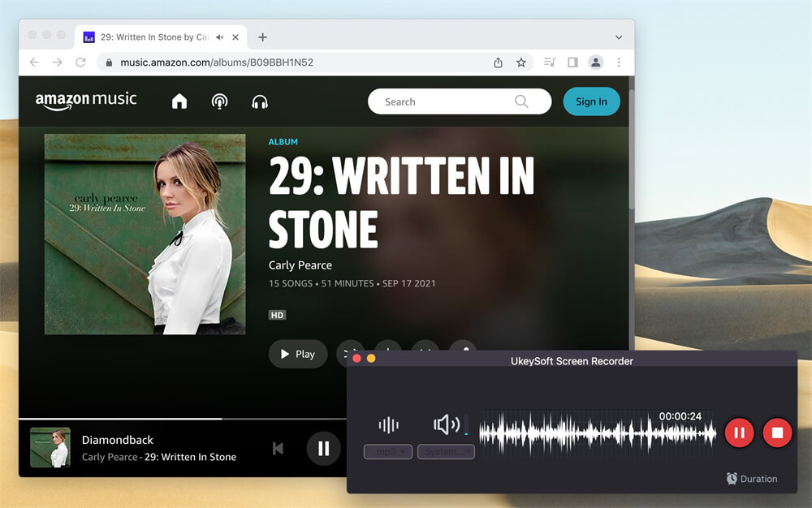Bookmark the page using the star icon
This screenshot has width=812, height=508.
coord(520,62)
